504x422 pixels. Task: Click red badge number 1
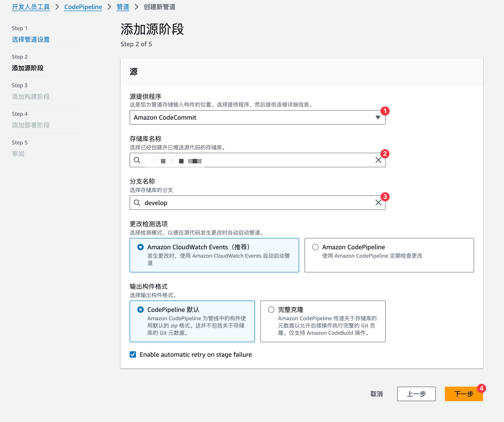tap(385, 111)
